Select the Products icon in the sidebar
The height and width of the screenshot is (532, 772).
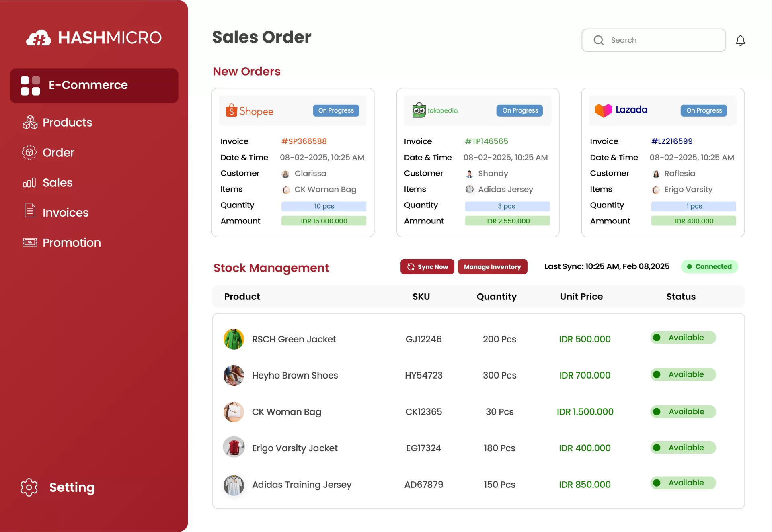coord(30,122)
